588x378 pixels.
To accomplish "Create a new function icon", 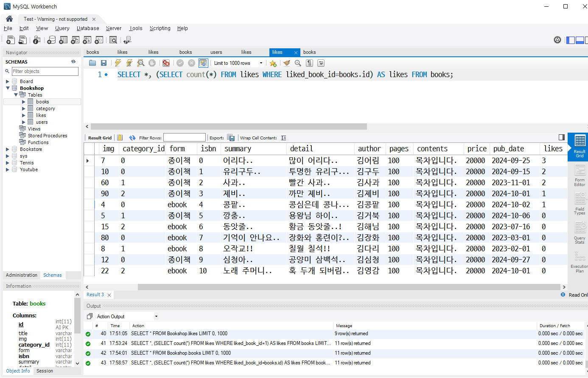I will pyautogui.click(x=99, y=40).
